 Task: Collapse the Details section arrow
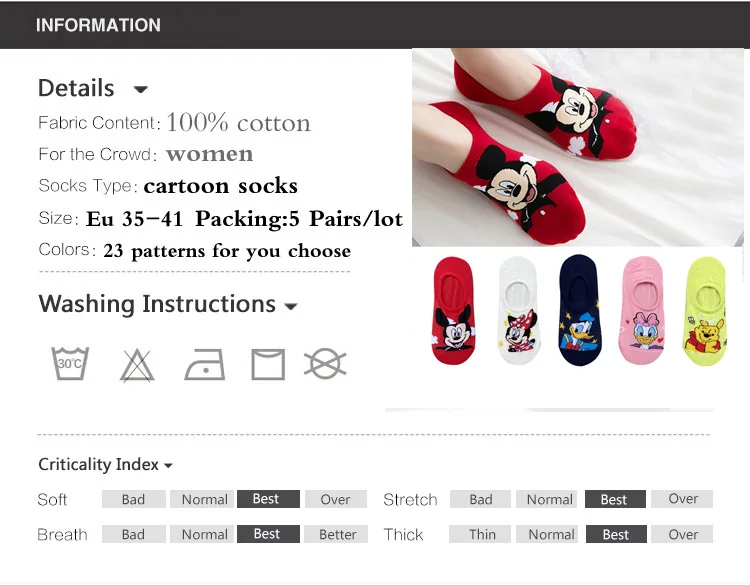[x=141, y=90]
